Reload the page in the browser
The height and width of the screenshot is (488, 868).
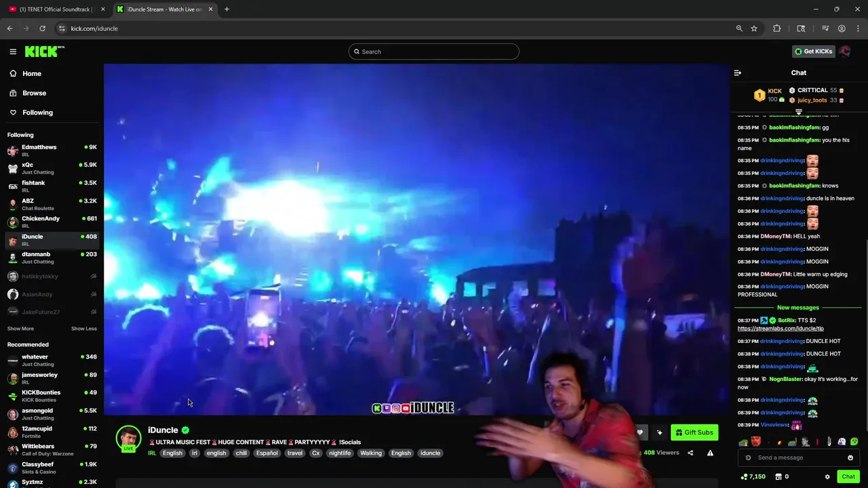[42, 28]
